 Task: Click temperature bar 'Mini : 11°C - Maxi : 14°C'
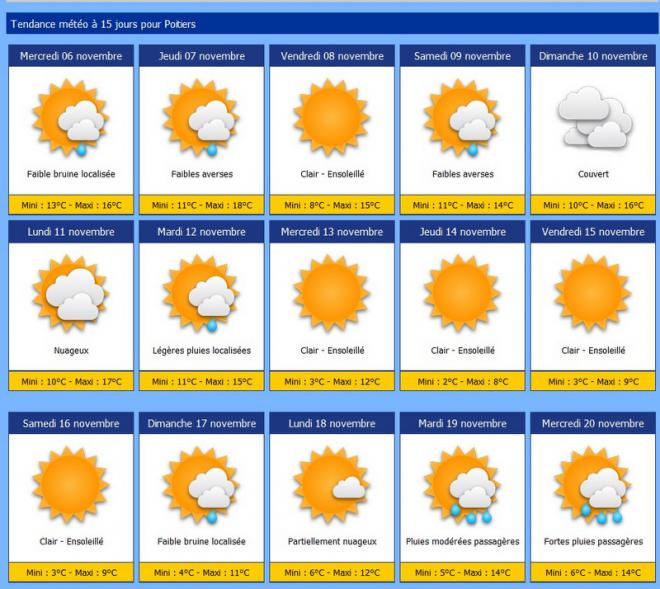point(463,205)
